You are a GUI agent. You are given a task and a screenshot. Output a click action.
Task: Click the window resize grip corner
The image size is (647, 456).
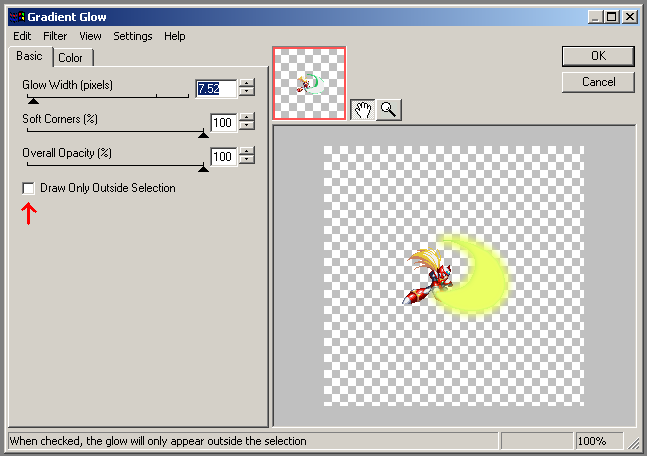[633, 443]
